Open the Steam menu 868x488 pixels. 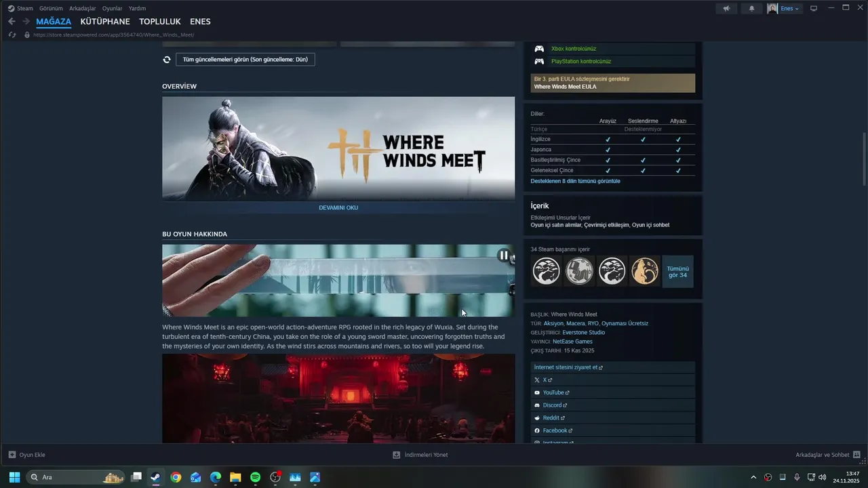point(20,8)
